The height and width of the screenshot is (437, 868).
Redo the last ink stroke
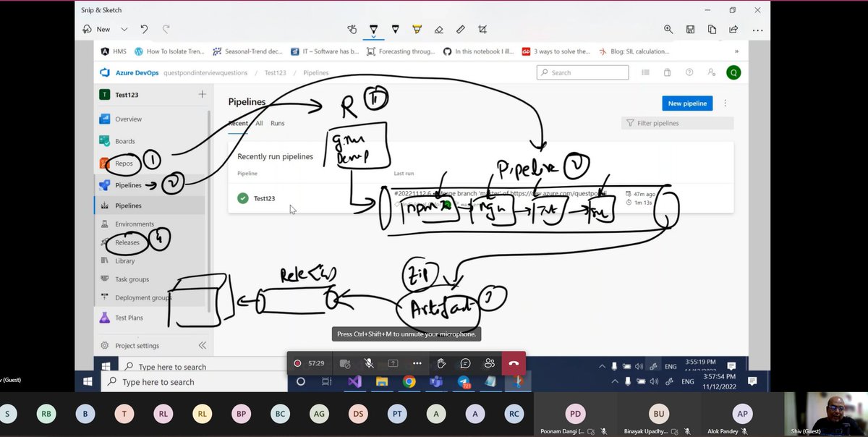coord(166,29)
